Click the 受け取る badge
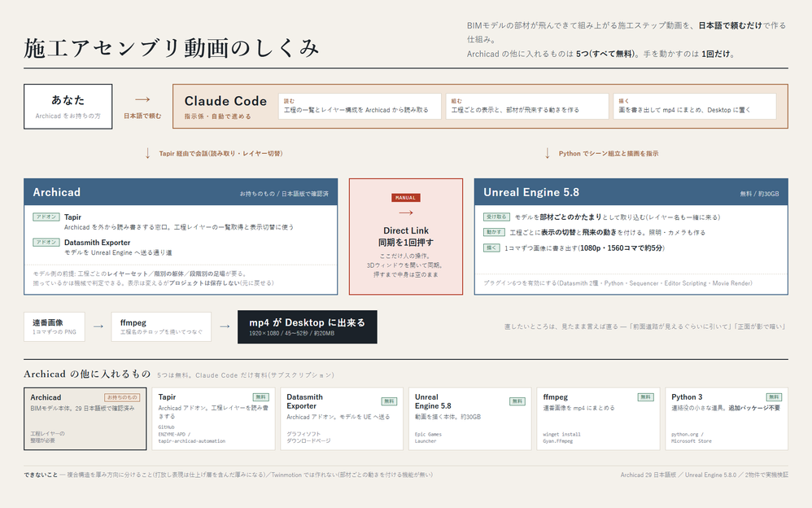 pyautogui.click(x=496, y=217)
